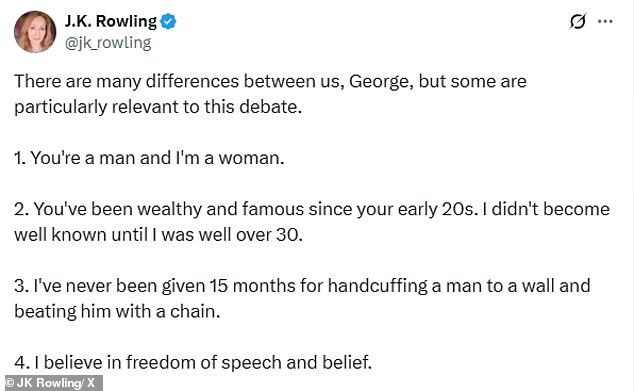Image resolution: width=634 pixels, height=391 pixels.
Task: Click the word 'handcuffing' in point three
Action: tap(377, 286)
